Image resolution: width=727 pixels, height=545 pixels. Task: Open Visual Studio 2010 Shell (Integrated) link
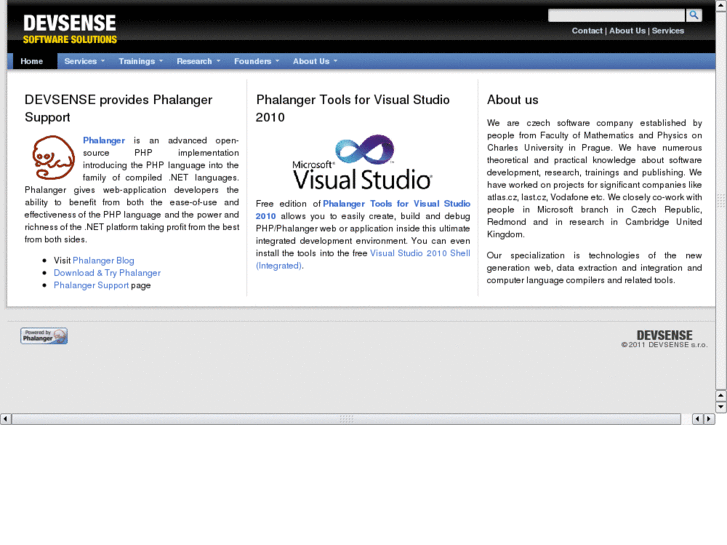pos(363,259)
